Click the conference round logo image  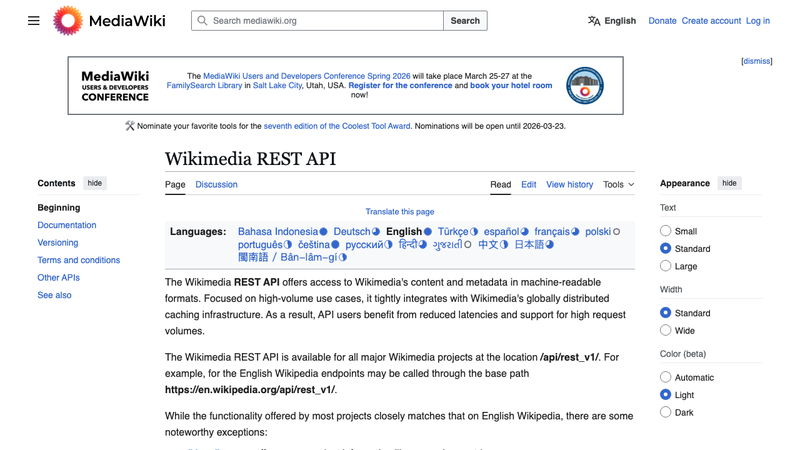pos(585,86)
